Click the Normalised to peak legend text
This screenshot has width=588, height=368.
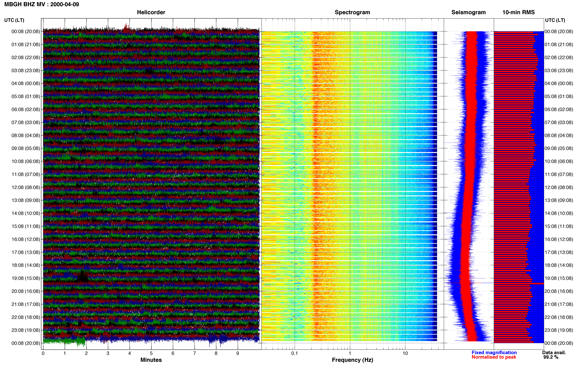tap(494, 357)
